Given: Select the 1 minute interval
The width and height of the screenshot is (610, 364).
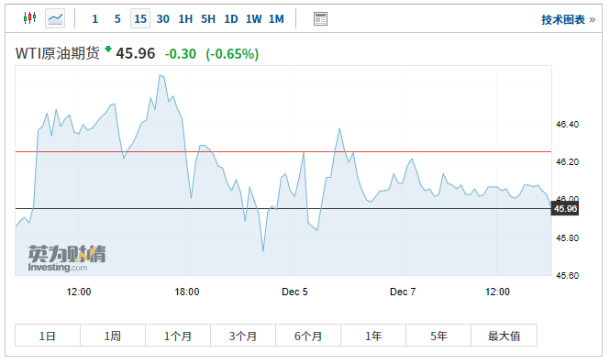Looking at the screenshot, I should pyautogui.click(x=94, y=18).
